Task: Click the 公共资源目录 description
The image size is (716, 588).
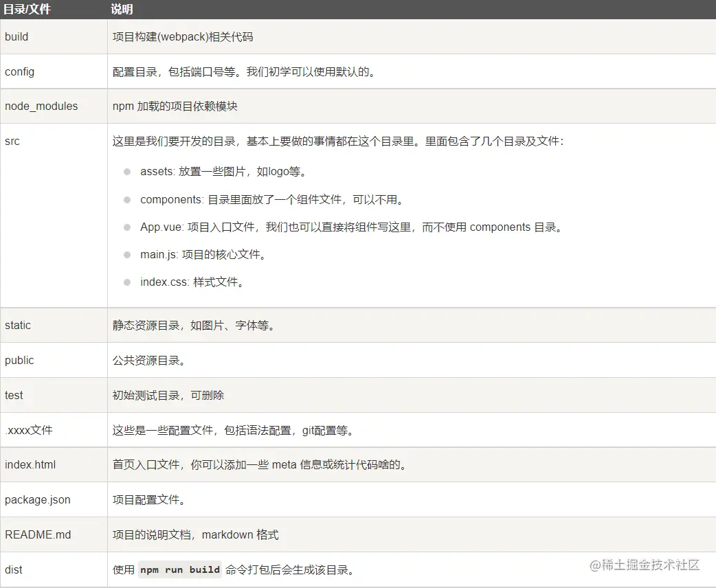Action: (x=149, y=361)
